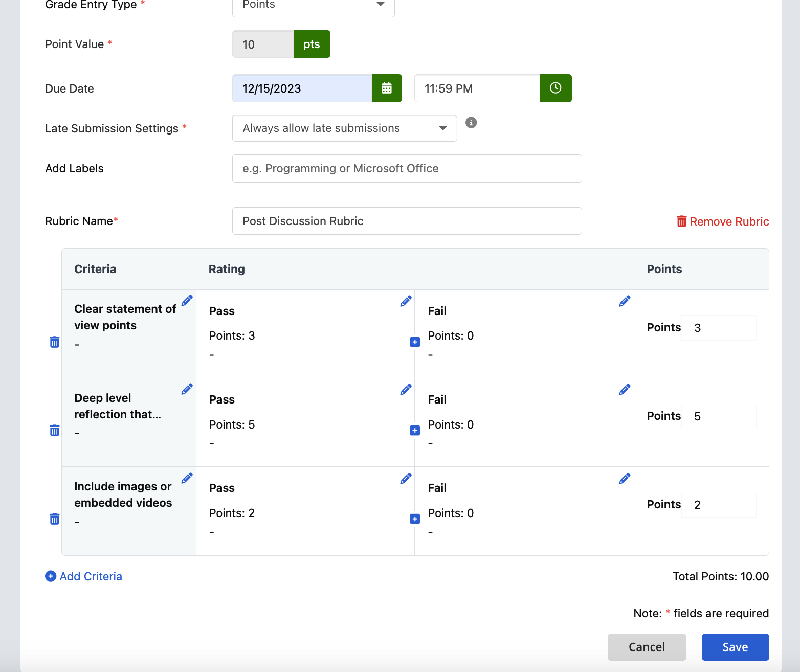
Task: Open the due time clock picker
Action: tap(555, 88)
